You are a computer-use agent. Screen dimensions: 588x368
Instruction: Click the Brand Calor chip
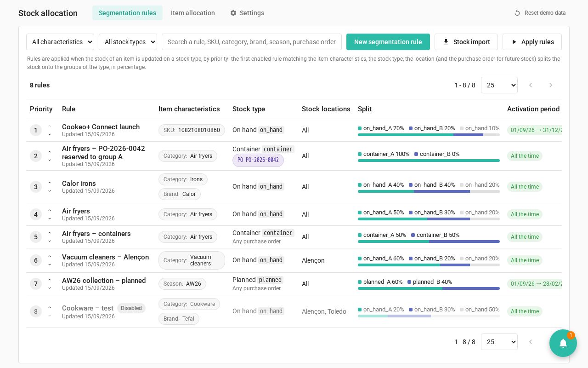click(x=180, y=194)
